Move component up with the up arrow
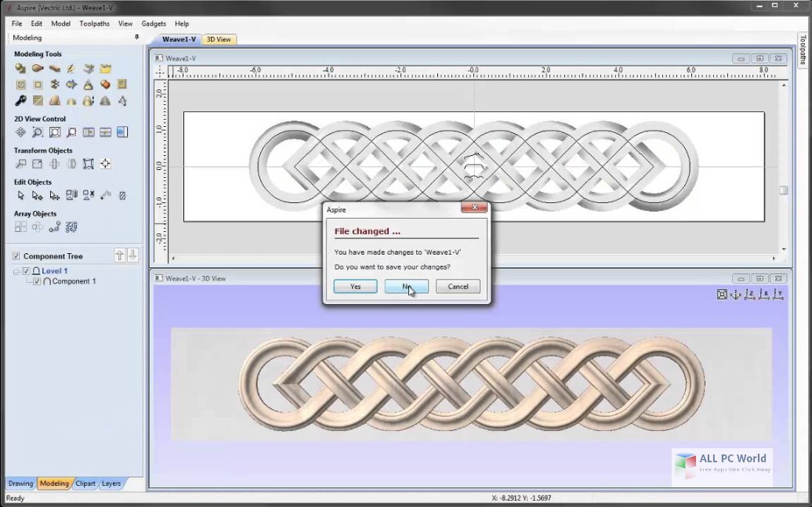812x507 pixels. click(x=120, y=255)
